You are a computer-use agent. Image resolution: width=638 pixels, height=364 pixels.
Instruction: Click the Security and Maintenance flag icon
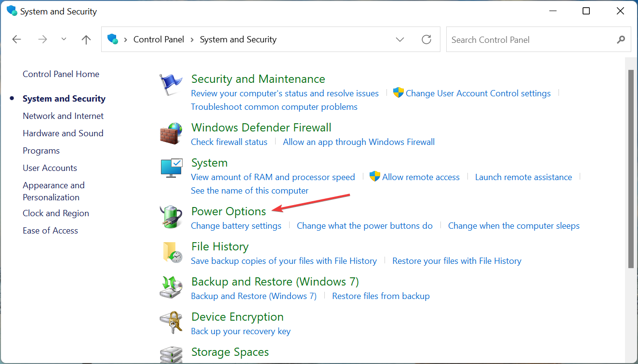pyautogui.click(x=171, y=85)
